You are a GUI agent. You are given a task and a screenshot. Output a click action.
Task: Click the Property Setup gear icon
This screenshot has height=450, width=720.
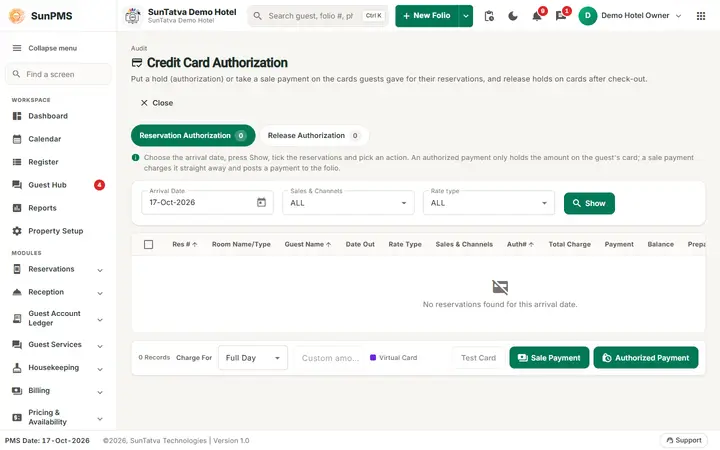[x=17, y=231]
